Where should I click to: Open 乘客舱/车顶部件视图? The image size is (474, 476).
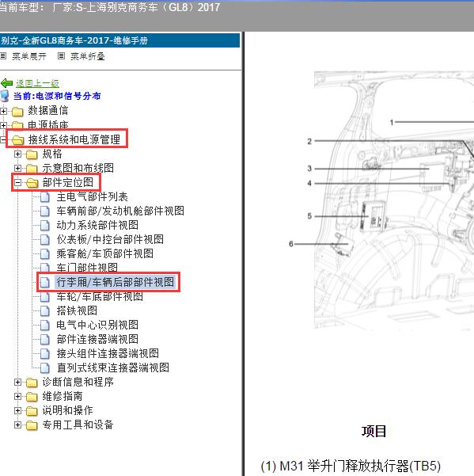105,253
